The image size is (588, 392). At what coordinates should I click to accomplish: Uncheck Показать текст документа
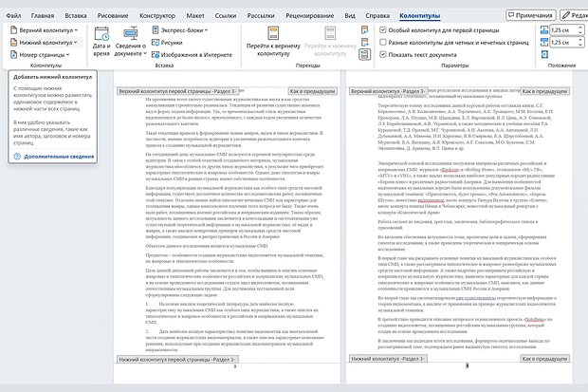(x=384, y=55)
